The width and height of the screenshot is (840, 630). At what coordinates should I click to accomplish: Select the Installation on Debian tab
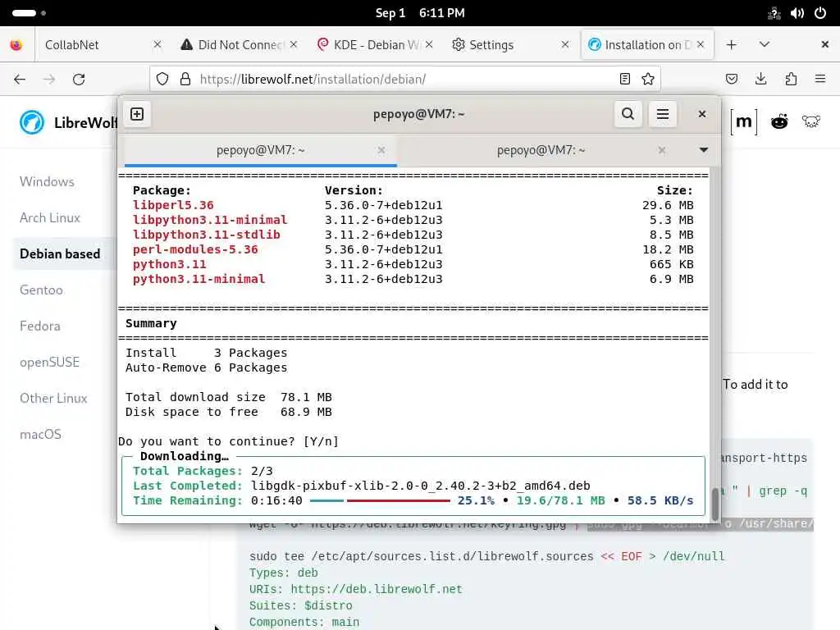(x=646, y=44)
